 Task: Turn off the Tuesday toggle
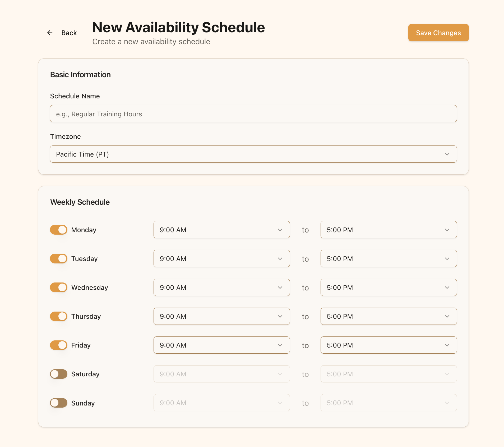coord(58,258)
